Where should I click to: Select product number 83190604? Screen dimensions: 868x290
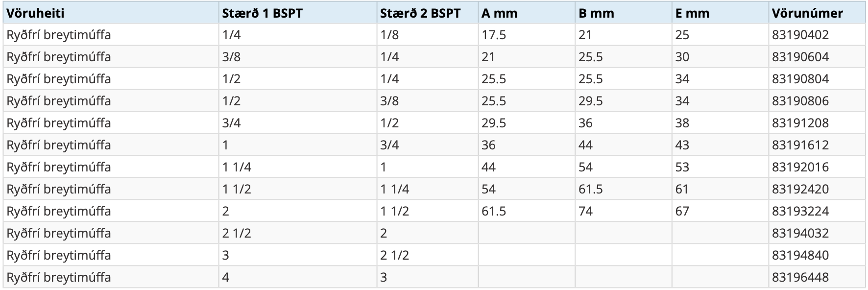(x=800, y=57)
